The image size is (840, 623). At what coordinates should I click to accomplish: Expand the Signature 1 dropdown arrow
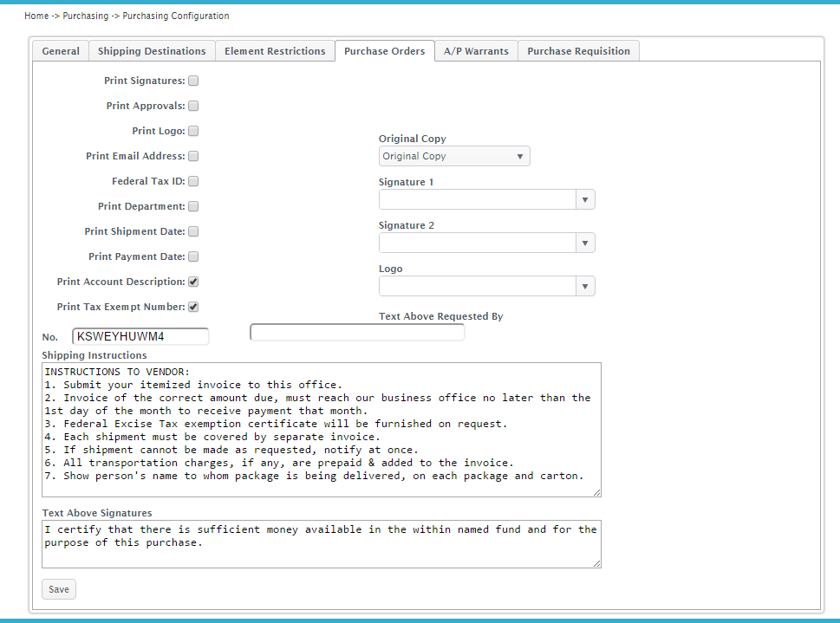585,200
